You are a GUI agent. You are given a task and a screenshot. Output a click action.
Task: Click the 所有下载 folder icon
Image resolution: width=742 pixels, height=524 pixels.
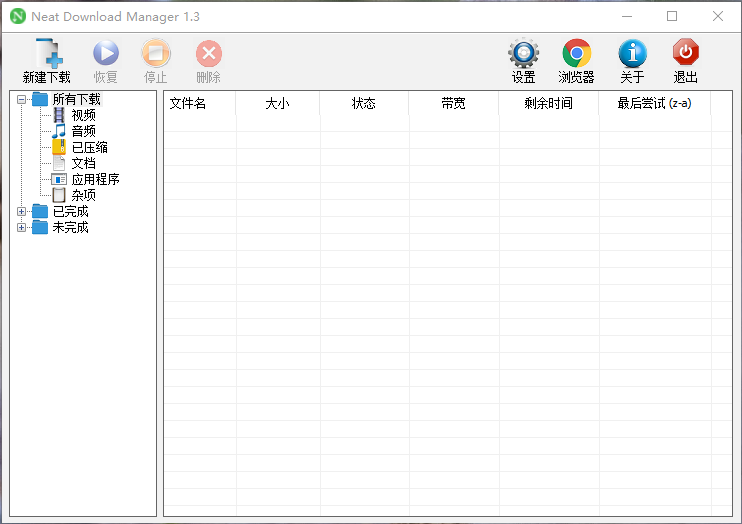pos(40,99)
